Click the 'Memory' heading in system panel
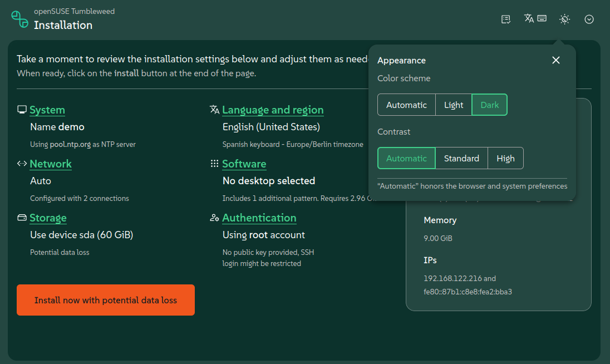This screenshot has height=364, width=610. tap(440, 220)
